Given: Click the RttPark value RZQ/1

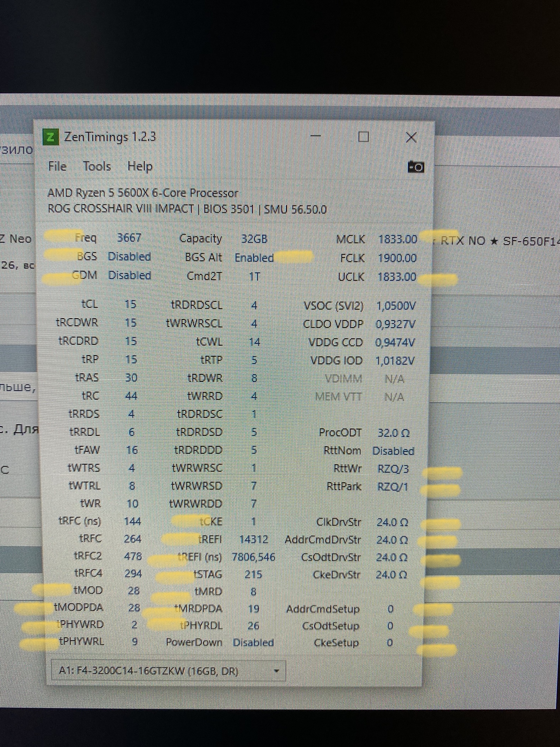Looking at the screenshot, I should tap(393, 486).
